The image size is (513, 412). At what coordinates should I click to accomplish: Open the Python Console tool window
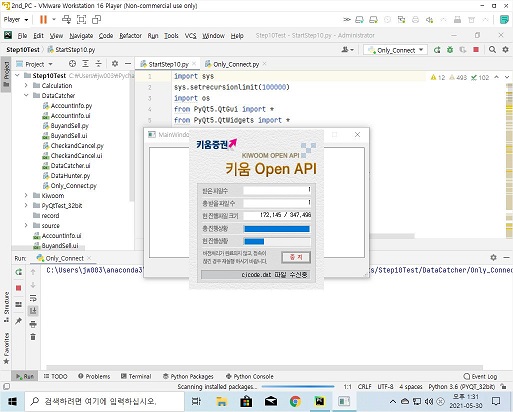click(250, 376)
